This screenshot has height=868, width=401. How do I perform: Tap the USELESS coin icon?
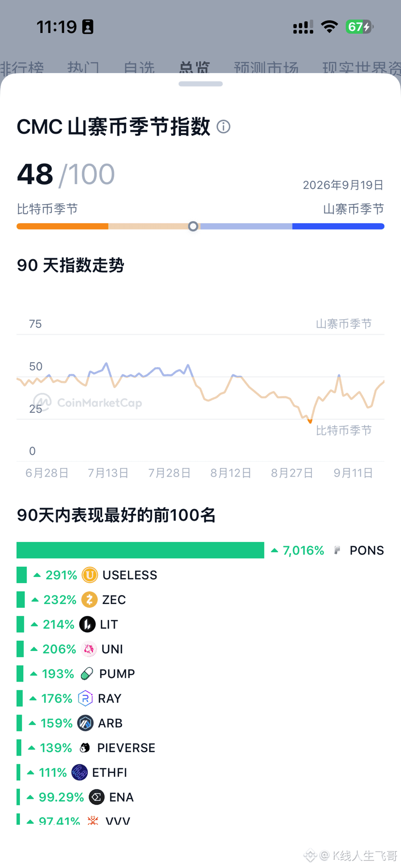(90, 575)
